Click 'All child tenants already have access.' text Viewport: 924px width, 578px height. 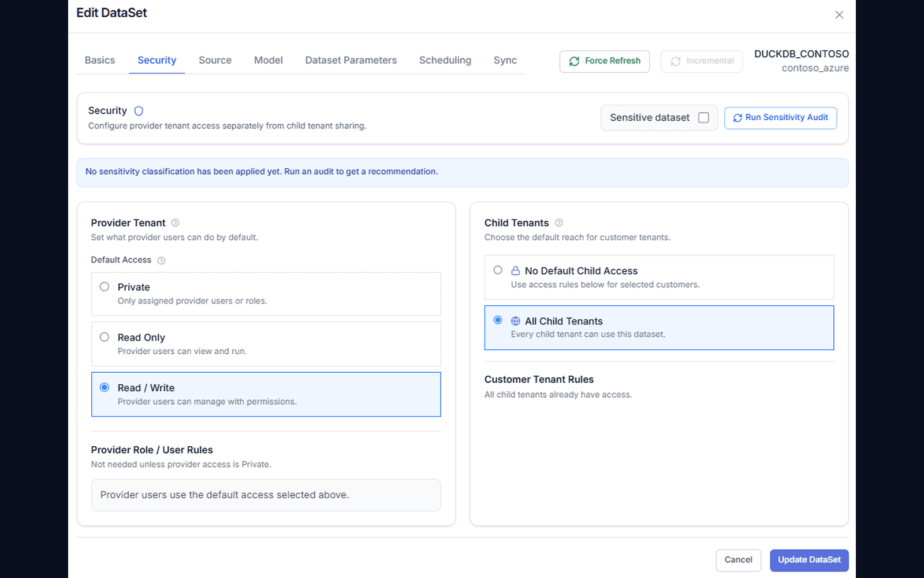(x=558, y=395)
